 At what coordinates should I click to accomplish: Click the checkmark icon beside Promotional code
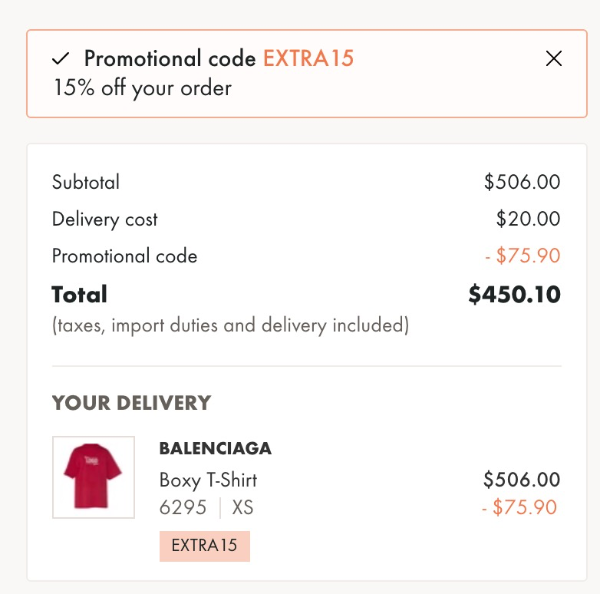[60, 59]
